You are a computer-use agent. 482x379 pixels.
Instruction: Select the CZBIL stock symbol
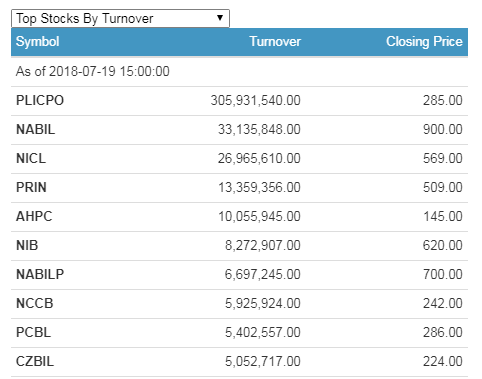click(x=35, y=361)
